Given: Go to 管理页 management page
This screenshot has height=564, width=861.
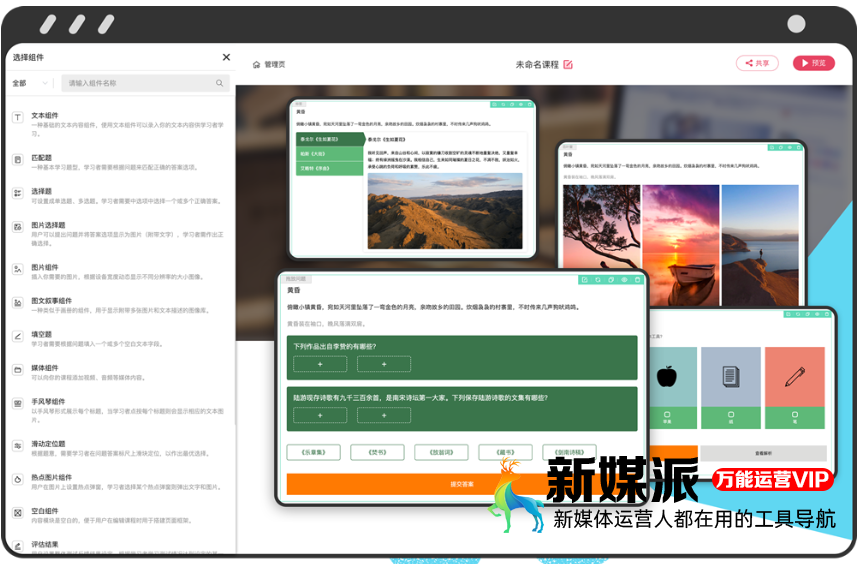Looking at the screenshot, I should 275,65.
